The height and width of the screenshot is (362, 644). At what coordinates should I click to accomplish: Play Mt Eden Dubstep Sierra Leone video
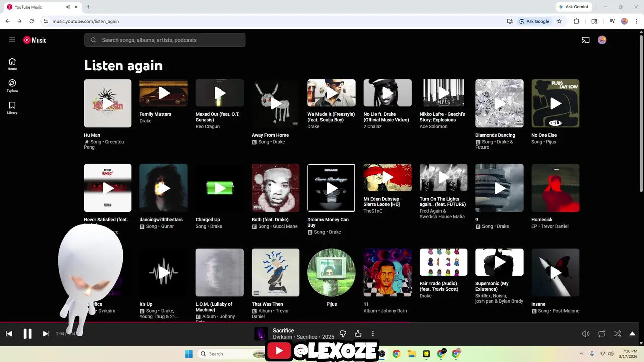click(387, 177)
